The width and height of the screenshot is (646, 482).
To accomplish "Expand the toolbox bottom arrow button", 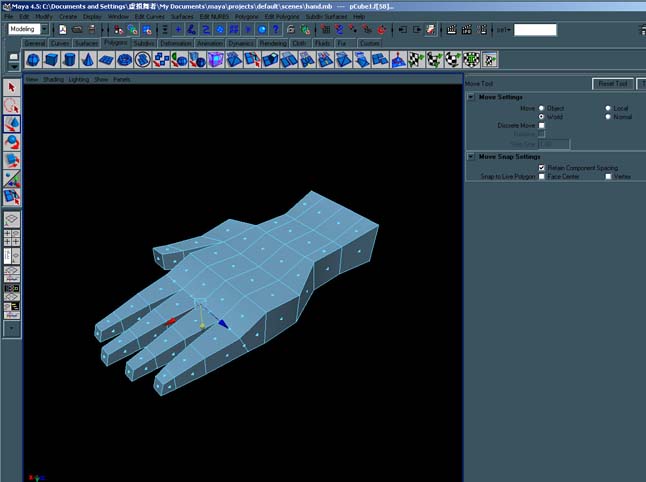I will click(12, 328).
